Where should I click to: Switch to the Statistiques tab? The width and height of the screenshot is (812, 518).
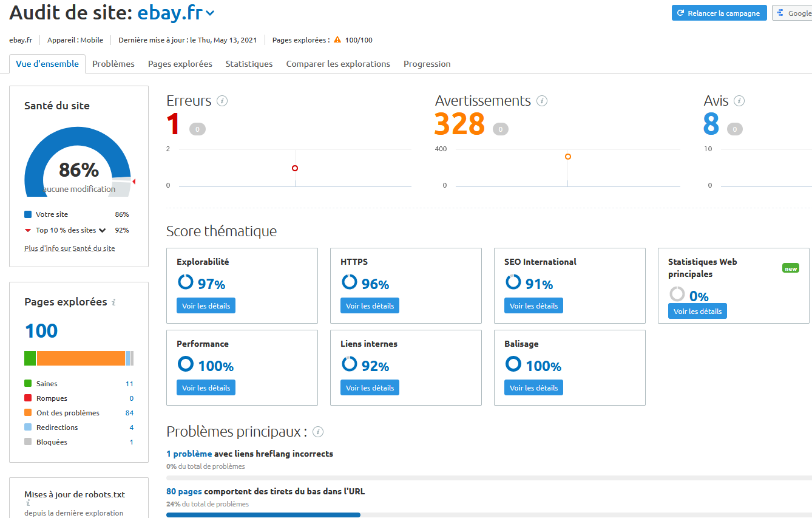249,64
